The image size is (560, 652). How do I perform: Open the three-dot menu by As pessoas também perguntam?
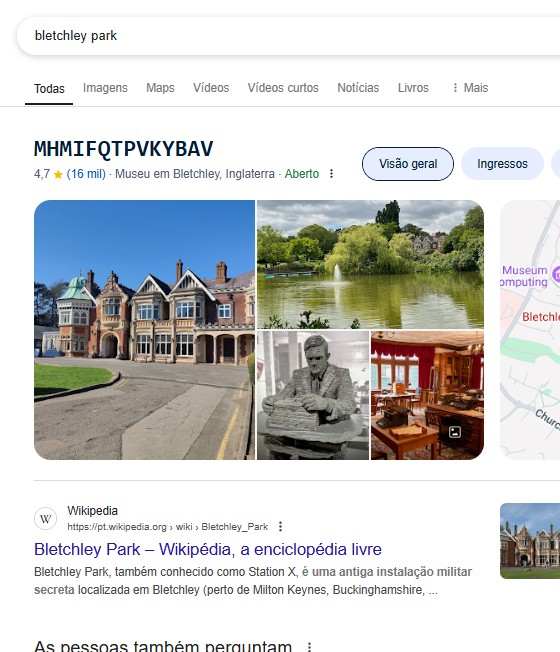(309, 647)
